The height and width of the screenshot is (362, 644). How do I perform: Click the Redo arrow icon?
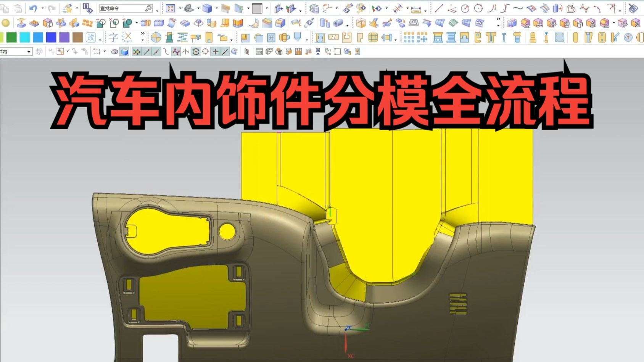coord(52,8)
